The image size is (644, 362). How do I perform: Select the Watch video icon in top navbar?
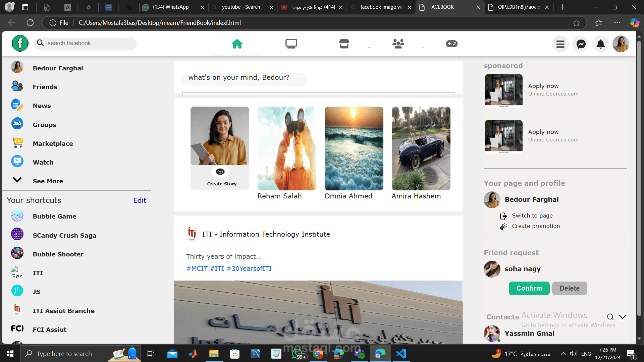(291, 44)
